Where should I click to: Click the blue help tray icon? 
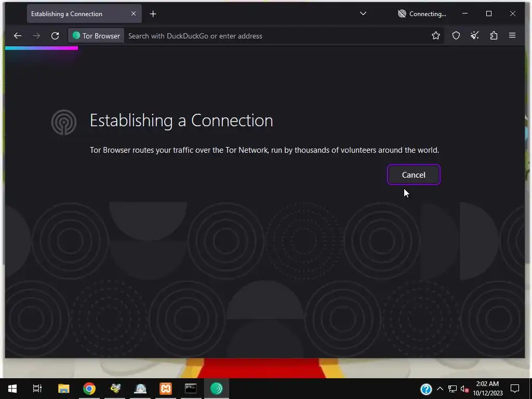tap(426, 389)
